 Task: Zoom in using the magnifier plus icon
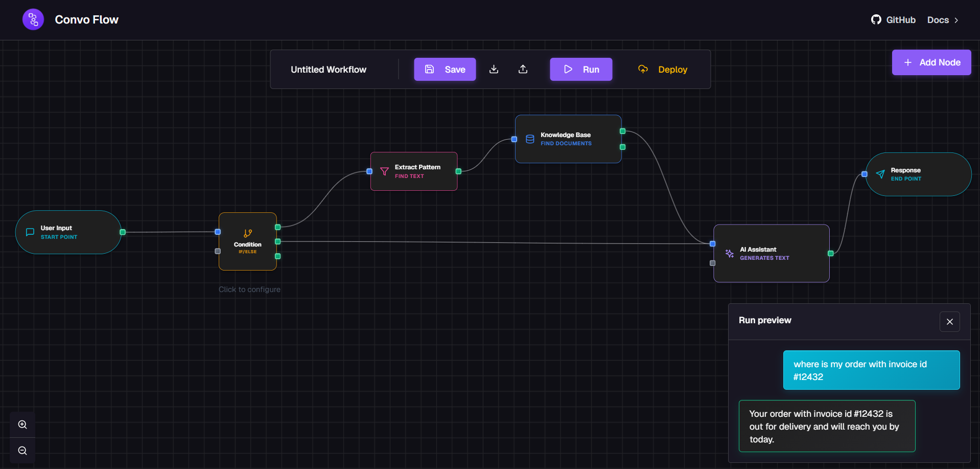tap(22, 425)
